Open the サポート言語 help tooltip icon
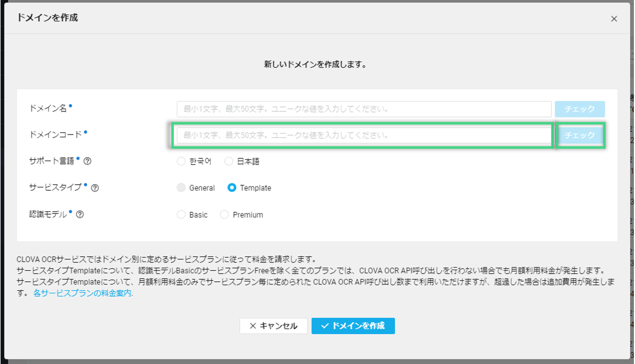Image resolution: width=635 pixels, height=364 pixels. 87,162
